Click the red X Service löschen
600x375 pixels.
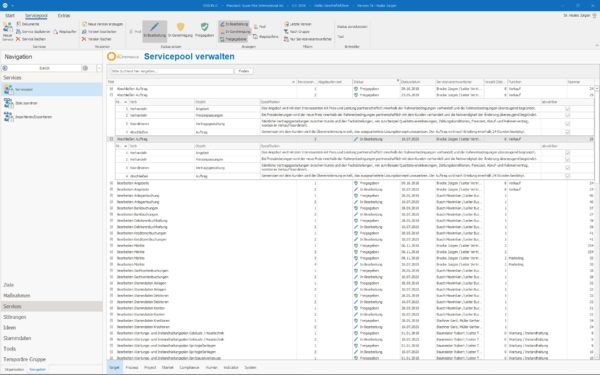coord(31,39)
